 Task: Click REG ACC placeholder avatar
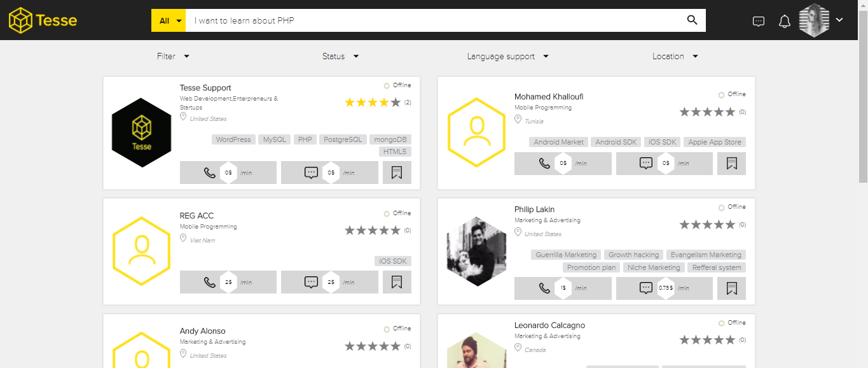[x=142, y=251]
